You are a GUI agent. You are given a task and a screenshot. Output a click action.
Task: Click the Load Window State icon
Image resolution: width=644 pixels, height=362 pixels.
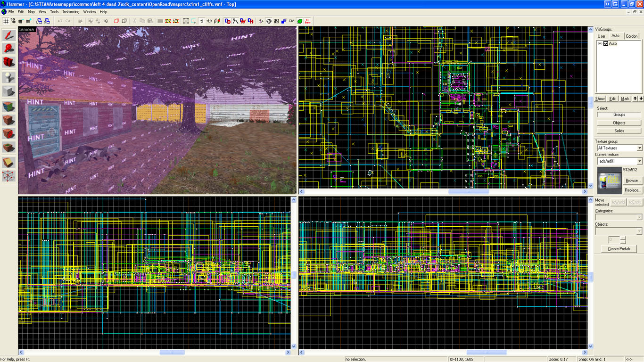coord(40,21)
